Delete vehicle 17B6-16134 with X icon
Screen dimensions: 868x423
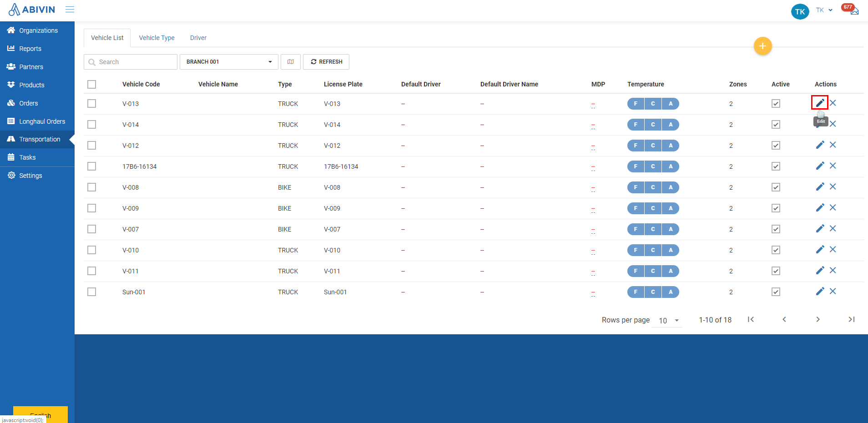pos(833,166)
